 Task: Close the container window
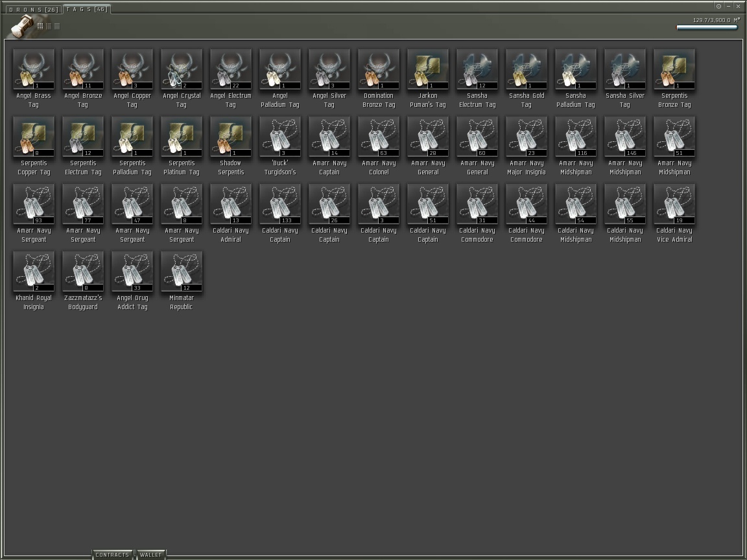[x=738, y=6]
